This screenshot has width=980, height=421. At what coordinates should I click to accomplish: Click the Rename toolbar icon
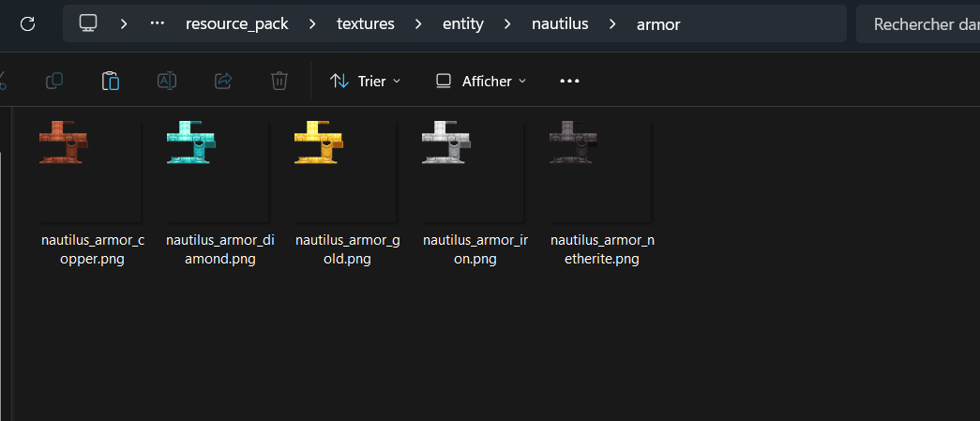[167, 82]
